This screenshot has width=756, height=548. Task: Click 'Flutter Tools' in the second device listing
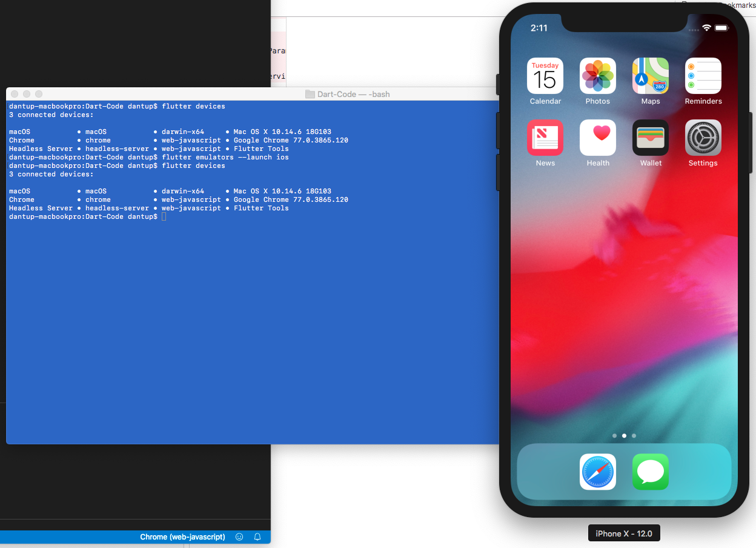(261, 208)
